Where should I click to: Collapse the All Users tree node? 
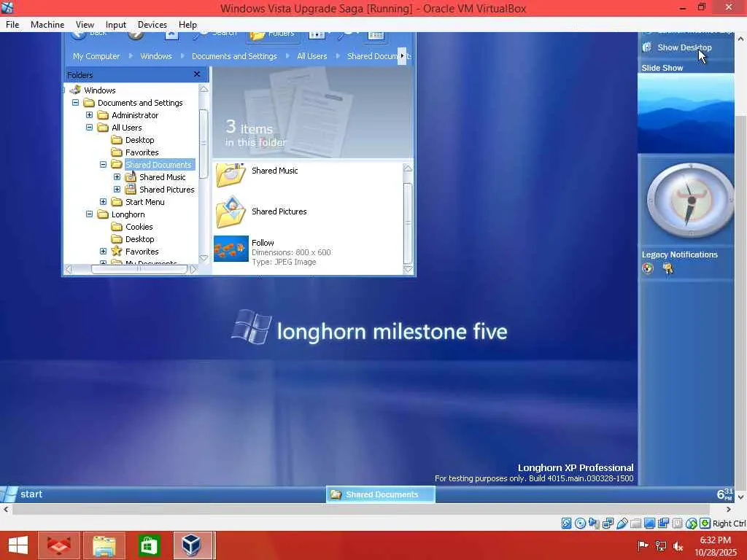click(x=89, y=127)
